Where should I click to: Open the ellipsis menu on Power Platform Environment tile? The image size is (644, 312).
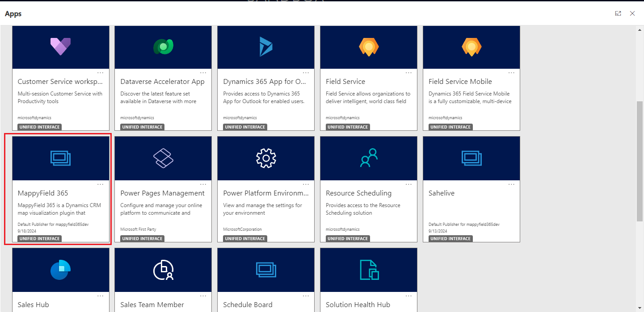pos(306,184)
